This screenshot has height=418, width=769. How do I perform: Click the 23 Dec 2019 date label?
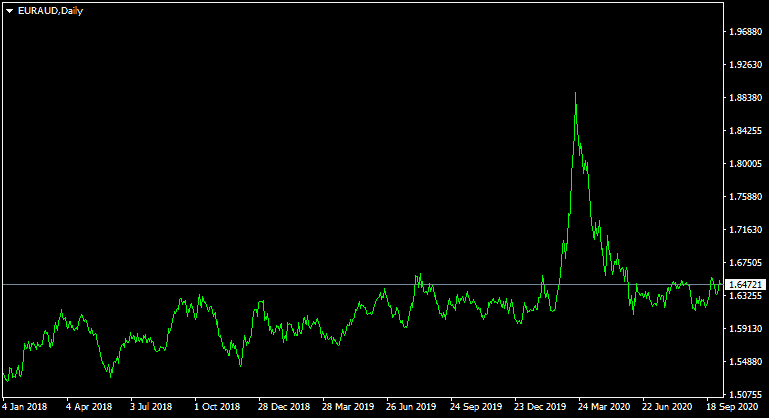pos(540,407)
